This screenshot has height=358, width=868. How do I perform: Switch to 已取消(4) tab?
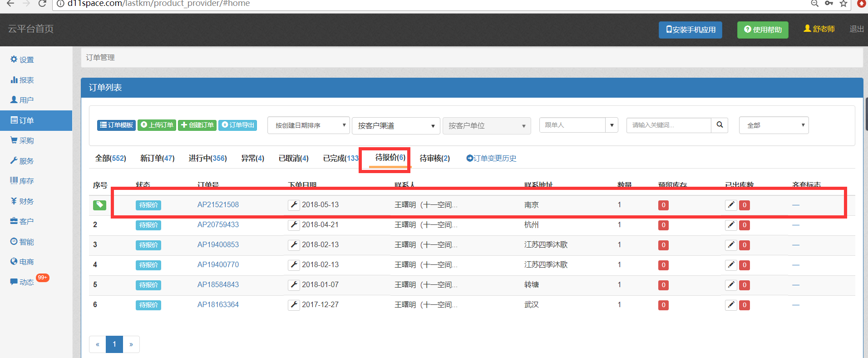(x=293, y=158)
